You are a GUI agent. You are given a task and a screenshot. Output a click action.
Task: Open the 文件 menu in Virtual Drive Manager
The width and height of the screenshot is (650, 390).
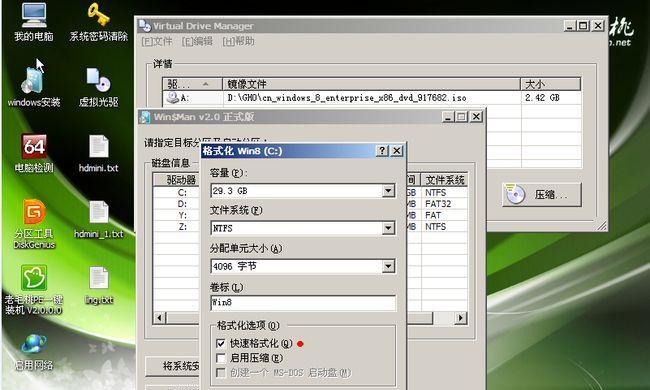click(157, 41)
